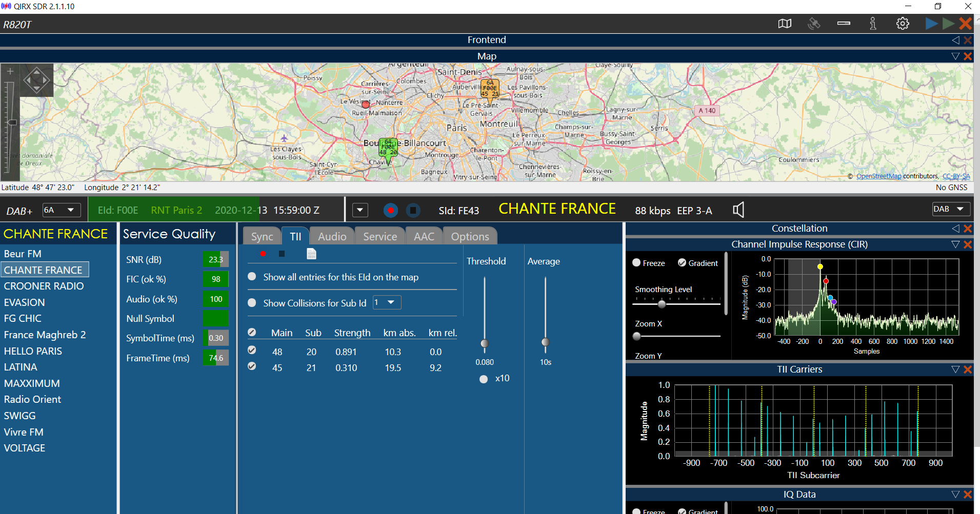Open the info icon in top toolbar
The height and width of the screenshot is (514, 980).
[x=873, y=24]
